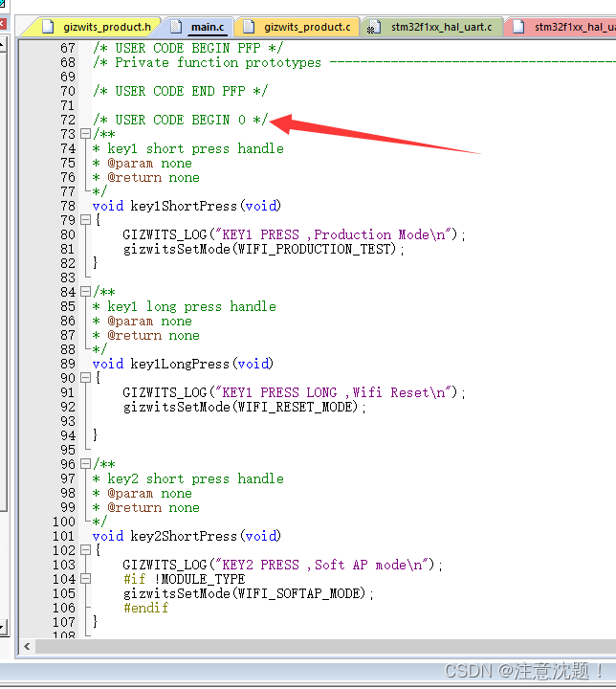
Task: Click the file icon on gizwits_product.c tab
Action: click(x=249, y=27)
